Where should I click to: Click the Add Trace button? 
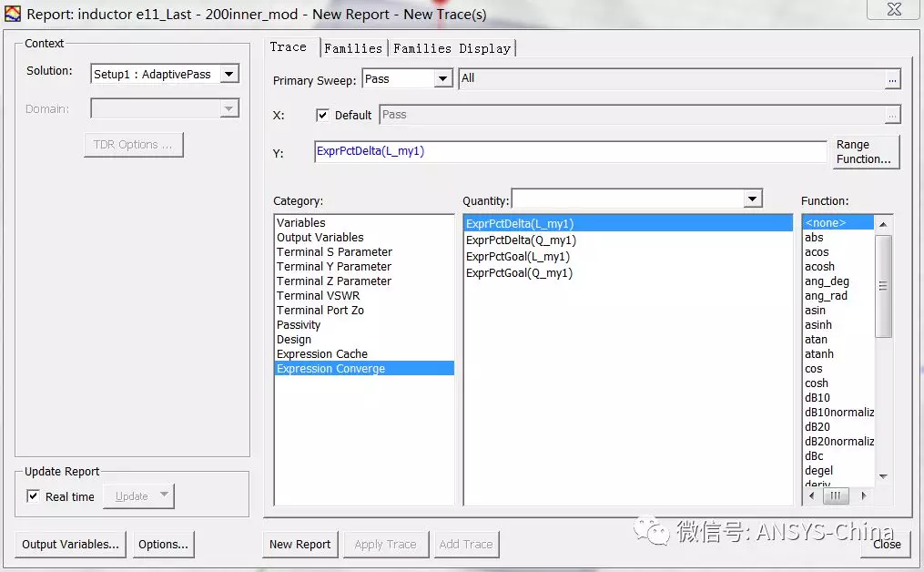click(x=466, y=545)
